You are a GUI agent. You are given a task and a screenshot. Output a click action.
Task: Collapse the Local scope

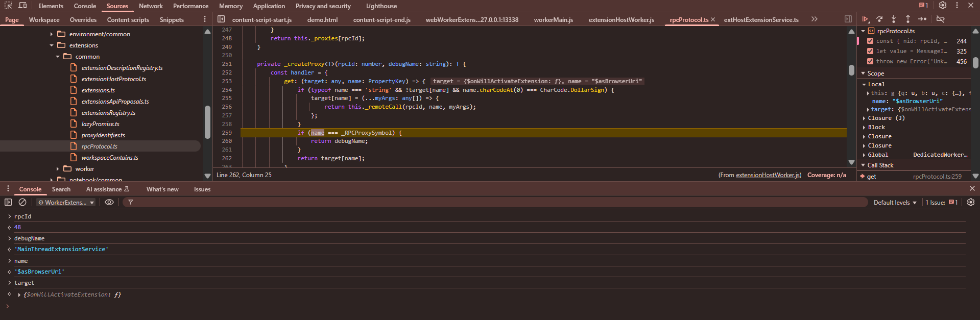864,84
